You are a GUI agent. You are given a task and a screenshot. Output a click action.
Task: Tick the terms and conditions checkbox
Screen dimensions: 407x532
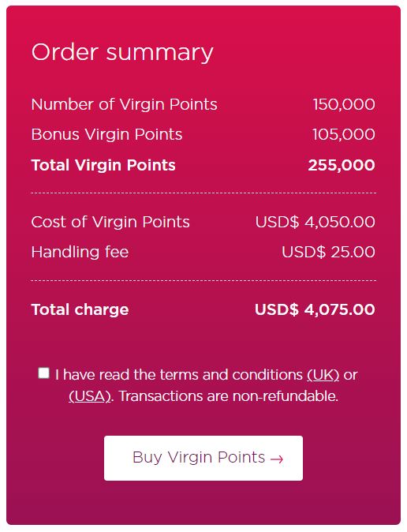point(43,373)
